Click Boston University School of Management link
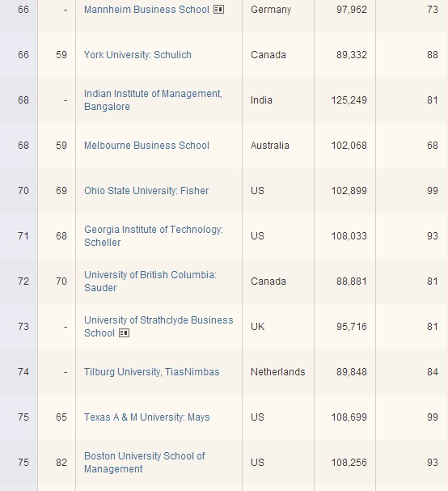Image resolution: width=448 pixels, height=491 pixels. tap(145, 462)
